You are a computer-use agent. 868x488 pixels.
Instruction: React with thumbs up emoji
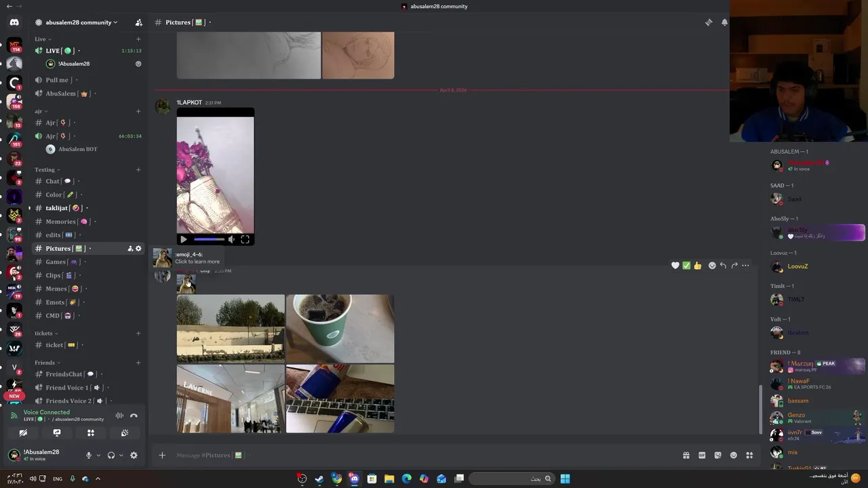pyautogui.click(x=697, y=266)
